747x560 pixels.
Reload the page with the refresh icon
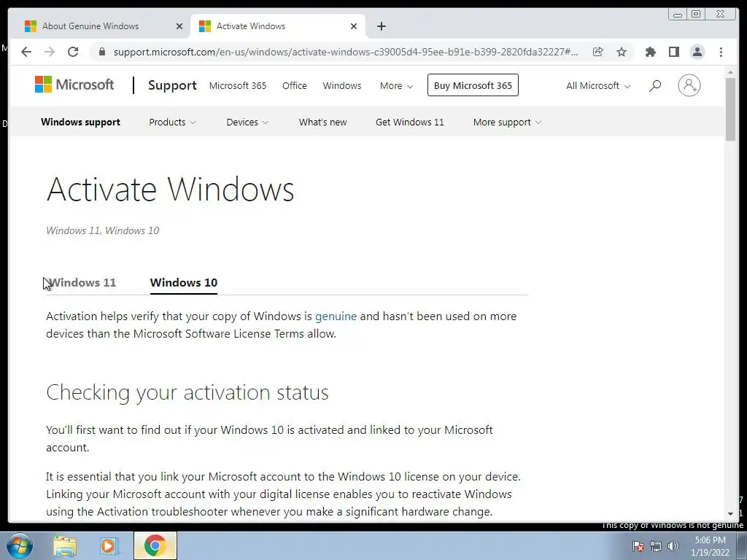pos(73,52)
